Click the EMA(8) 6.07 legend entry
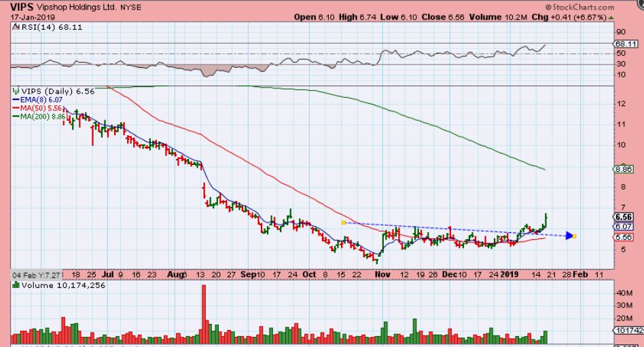This screenshot has height=347, width=644. [x=37, y=100]
